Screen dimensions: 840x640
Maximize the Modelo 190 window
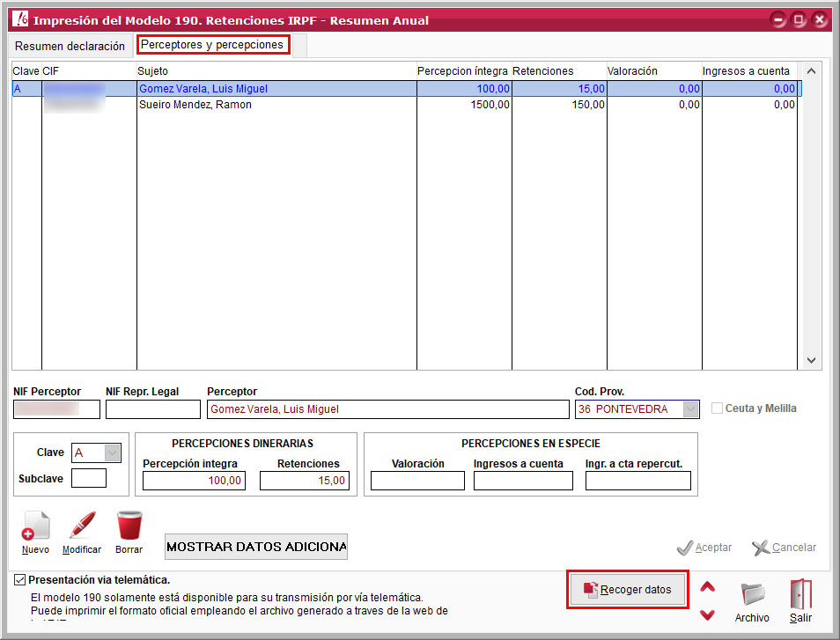click(799, 20)
